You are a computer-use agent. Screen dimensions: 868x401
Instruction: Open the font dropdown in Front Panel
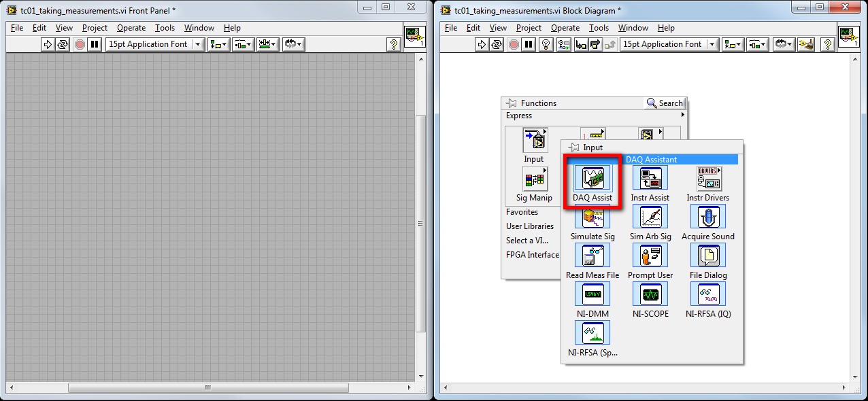pyautogui.click(x=198, y=44)
